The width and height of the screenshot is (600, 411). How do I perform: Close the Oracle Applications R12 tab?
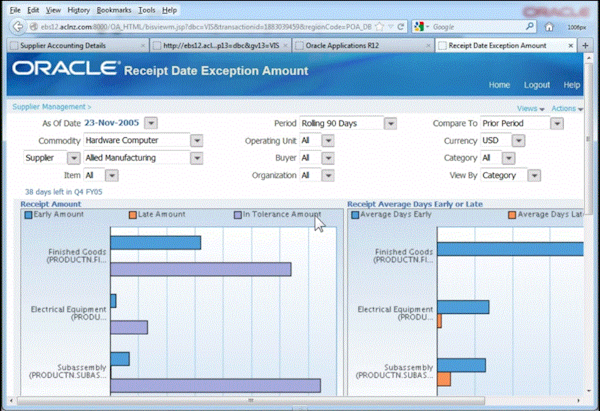(x=428, y=46)
